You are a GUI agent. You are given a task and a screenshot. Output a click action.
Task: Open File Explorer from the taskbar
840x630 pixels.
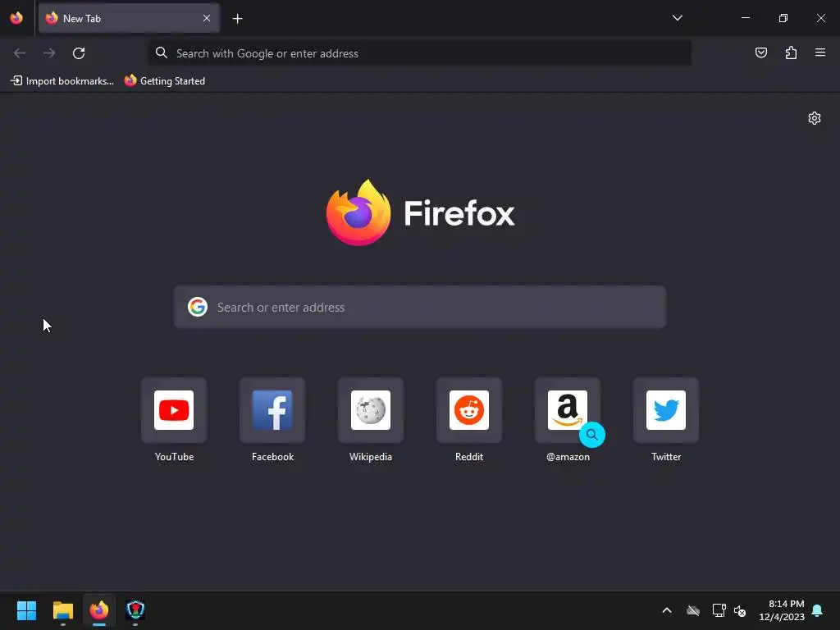coord(62,610)
